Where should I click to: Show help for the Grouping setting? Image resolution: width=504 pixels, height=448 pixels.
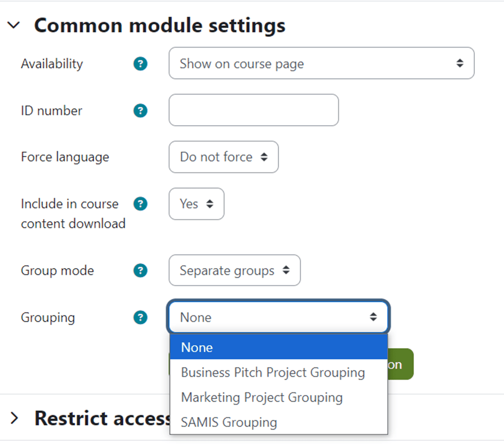click(x=140, y=318)
